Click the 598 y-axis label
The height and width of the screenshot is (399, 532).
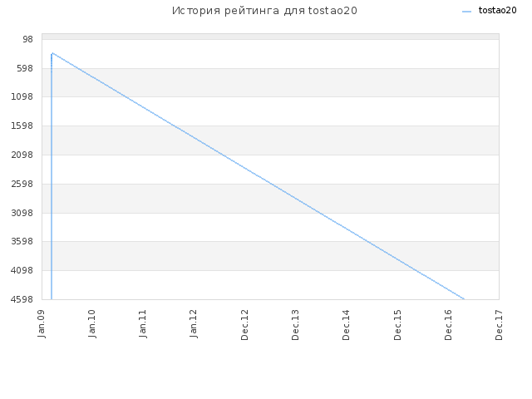click(x=25, y=68)
